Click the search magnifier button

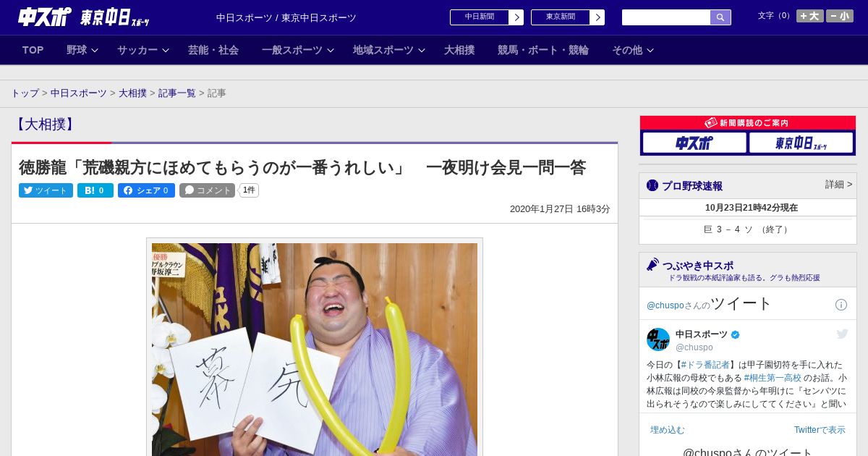pos(720,17)
